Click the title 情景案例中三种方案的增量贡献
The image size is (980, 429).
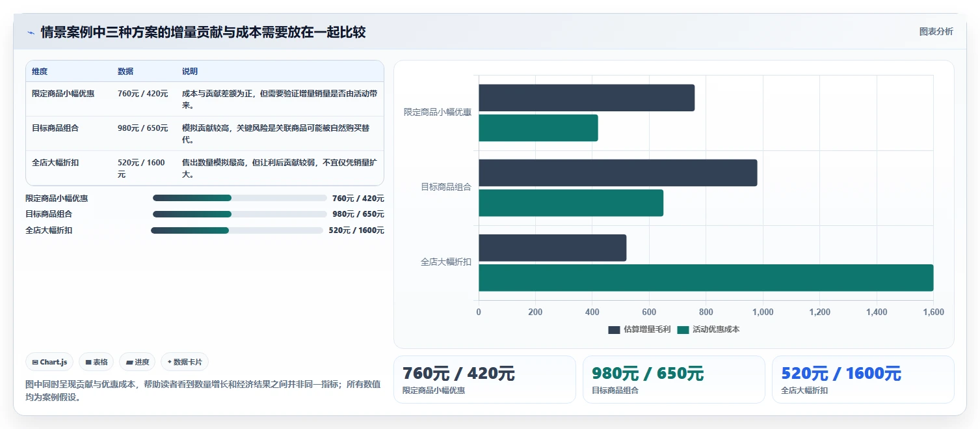203,33
